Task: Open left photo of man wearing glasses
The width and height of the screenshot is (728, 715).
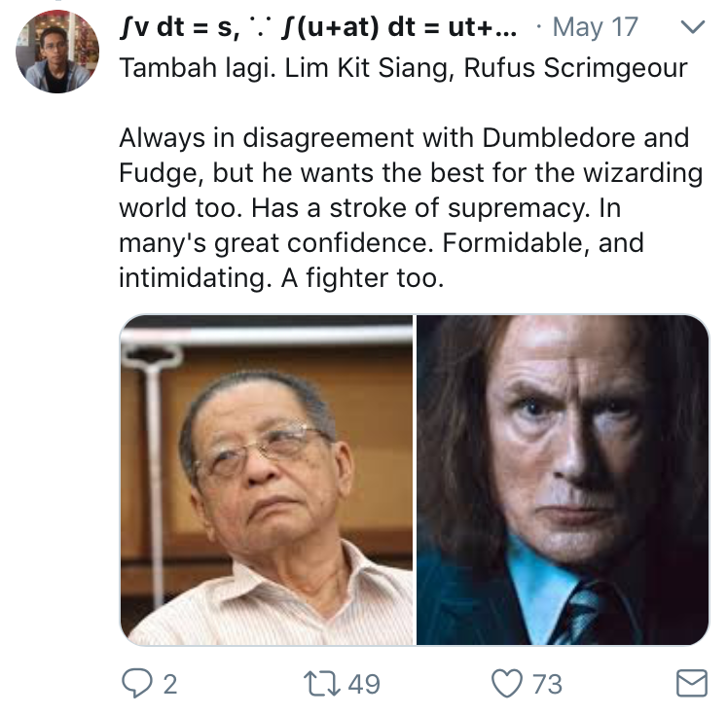Action: [x=267, y=480]
